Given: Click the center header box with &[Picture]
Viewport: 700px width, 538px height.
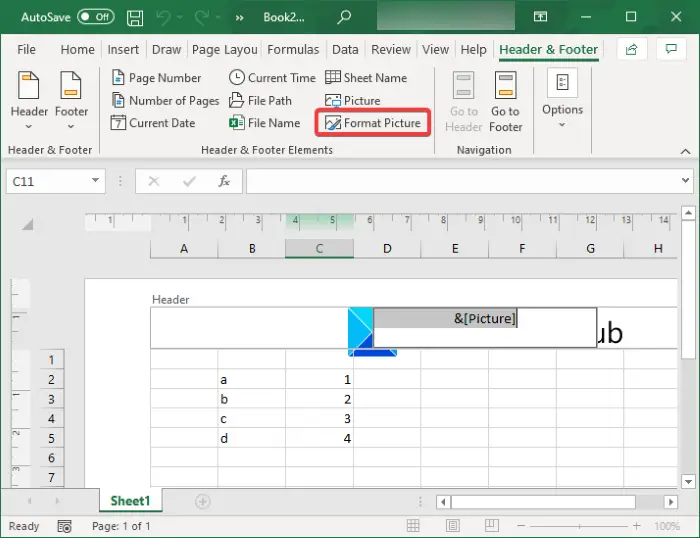Looking at the screenshot, I should point(485,327).
